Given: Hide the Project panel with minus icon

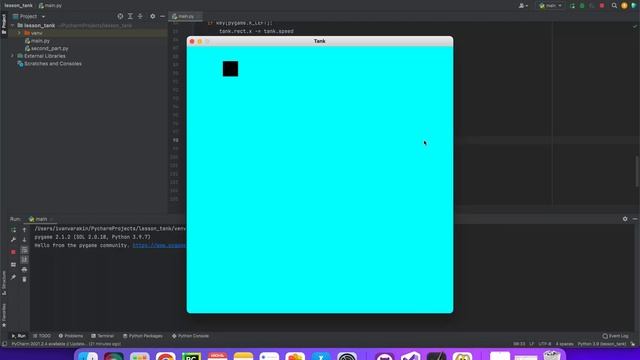Looking at the screenshot, I should coord(162,16).
